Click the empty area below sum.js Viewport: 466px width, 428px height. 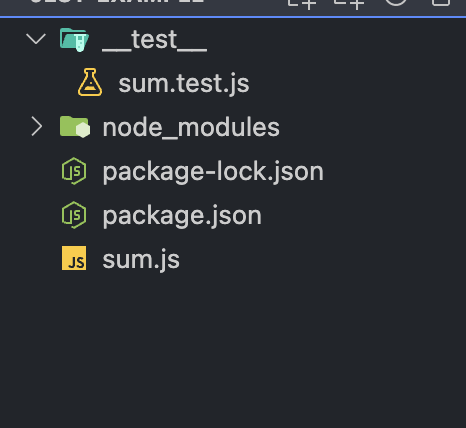(233, 350)
